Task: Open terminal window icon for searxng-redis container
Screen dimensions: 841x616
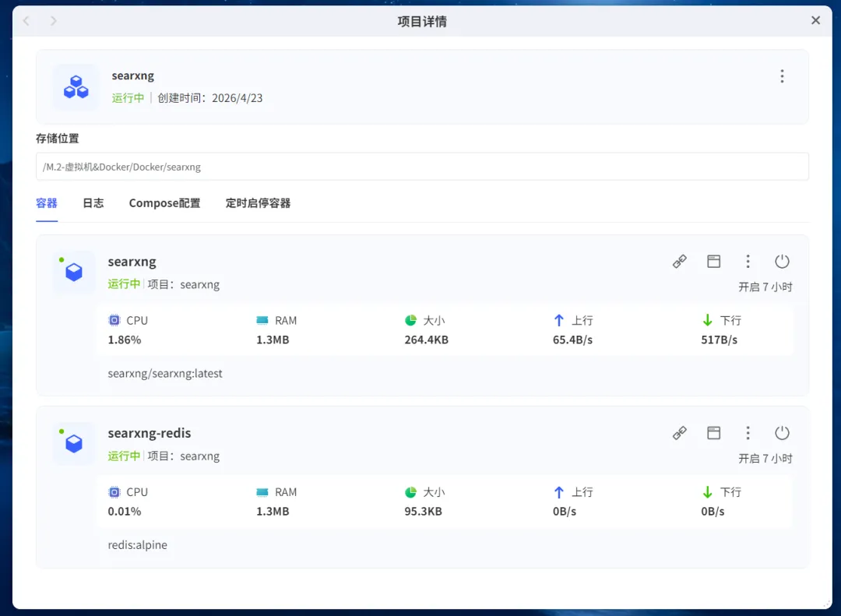Action: point(713,433)
